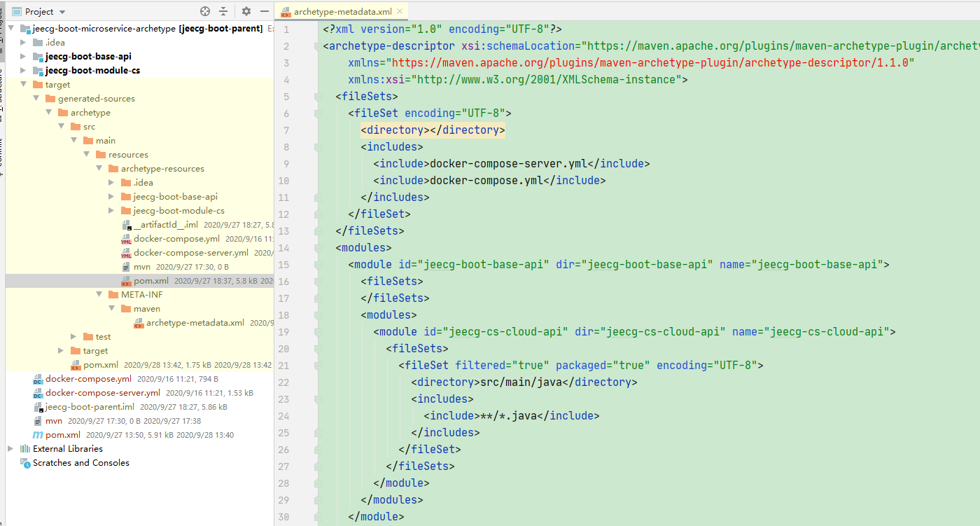The width and height of the screenshot is (980, 526).
Task: Click YML icon of docker-compose-server.yml under archetype-resources
Action: [127, 253]
